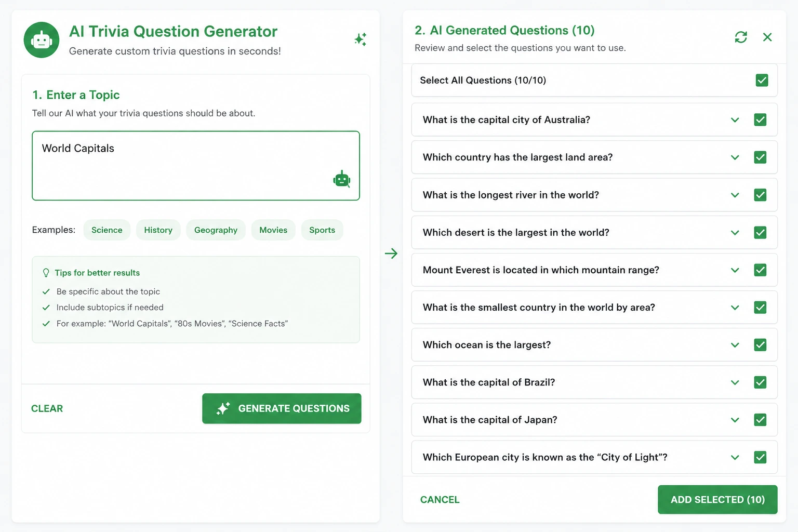The width and height of the screenshot is (798, 532).
Task: Click the sparkle icon beside the generator title
Action: [x=361, y=39]
